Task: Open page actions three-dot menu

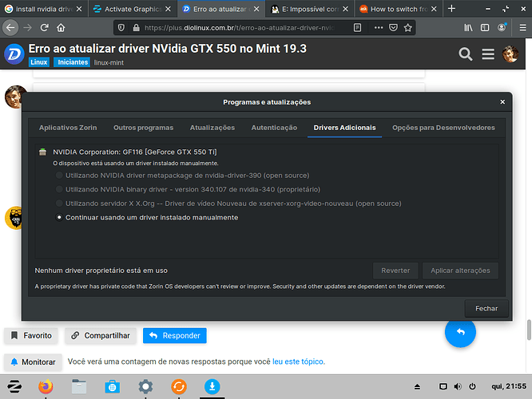Action: pyautogui.click(x=379, y=27)
